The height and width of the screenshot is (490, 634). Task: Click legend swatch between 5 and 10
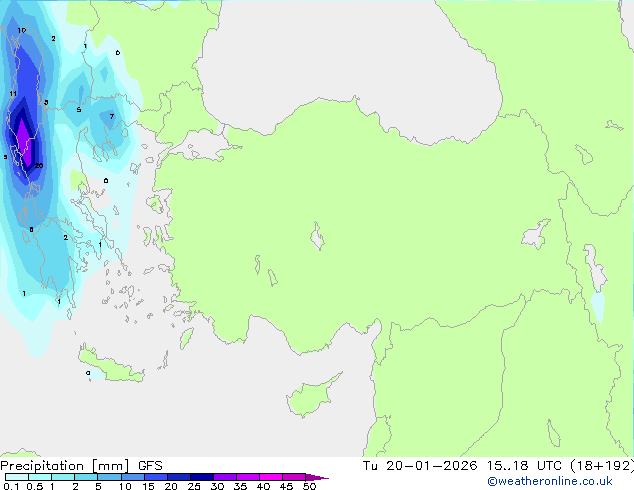[x=109, y=477]
